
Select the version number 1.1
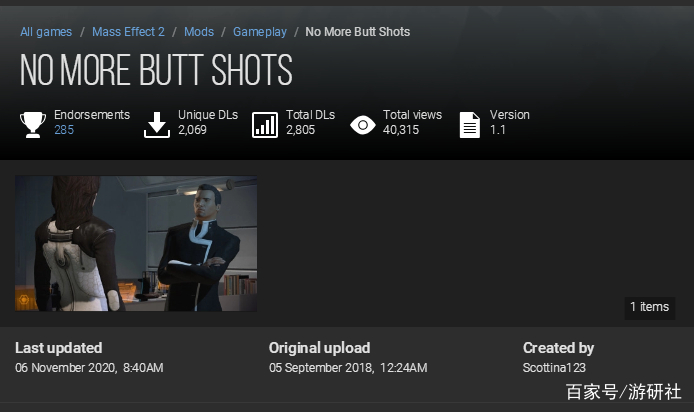pos(497,130)
